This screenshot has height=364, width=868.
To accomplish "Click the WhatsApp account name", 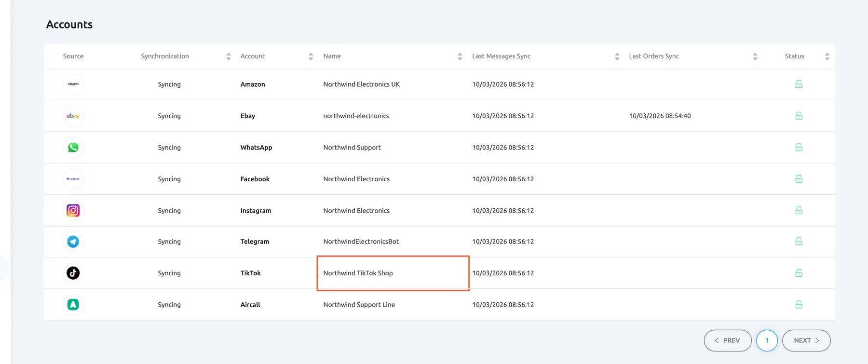I will point(256,148).
